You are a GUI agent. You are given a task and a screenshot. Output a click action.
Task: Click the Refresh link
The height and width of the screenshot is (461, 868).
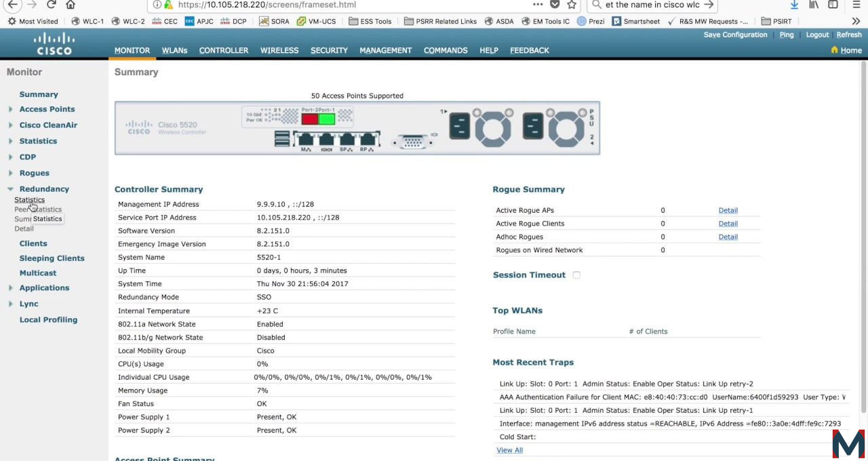pos(849,35)
